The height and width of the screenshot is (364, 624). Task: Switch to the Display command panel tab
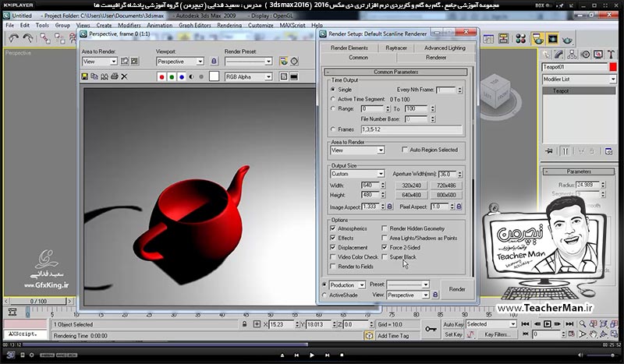point(598,54)
